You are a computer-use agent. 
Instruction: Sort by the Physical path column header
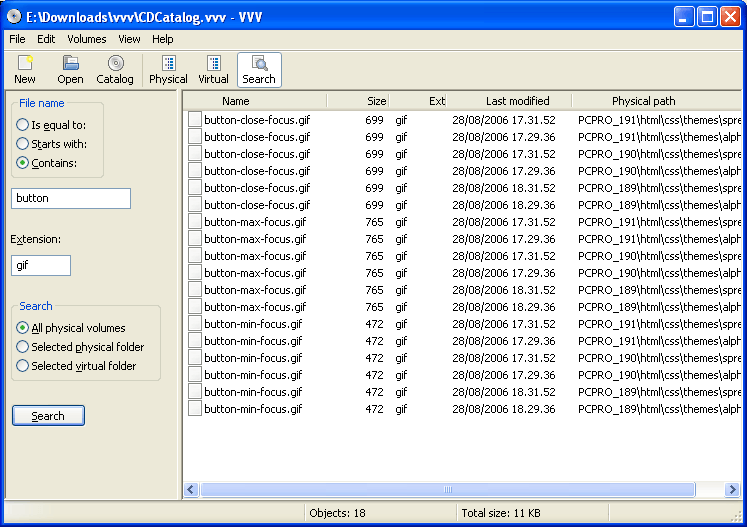(x=656, y=101)
